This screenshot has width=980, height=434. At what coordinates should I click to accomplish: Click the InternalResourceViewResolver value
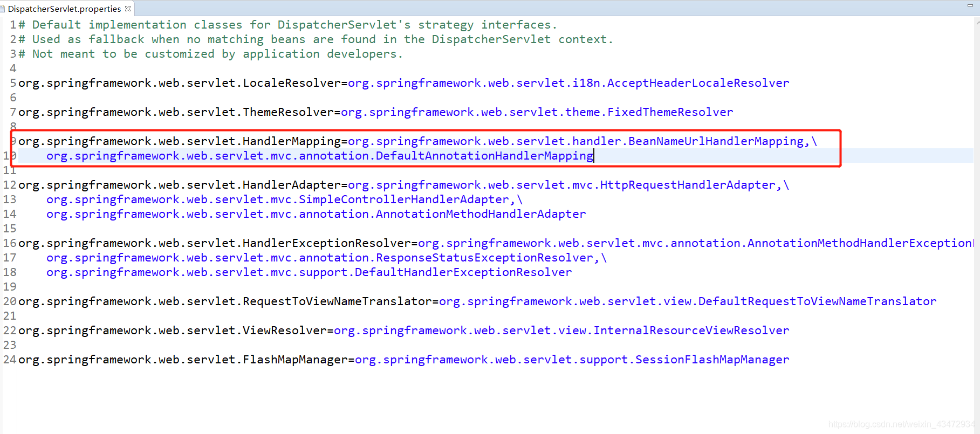click(x=561, y=330)
